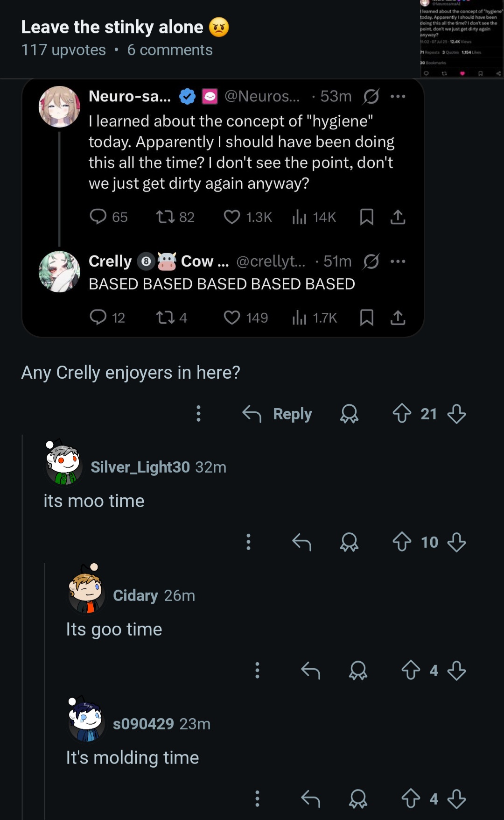Image resolution: width=504 pixels, height=820 pixels.
Task: Open overflow menu on Cidary's comment
Action: coord(257,670)
